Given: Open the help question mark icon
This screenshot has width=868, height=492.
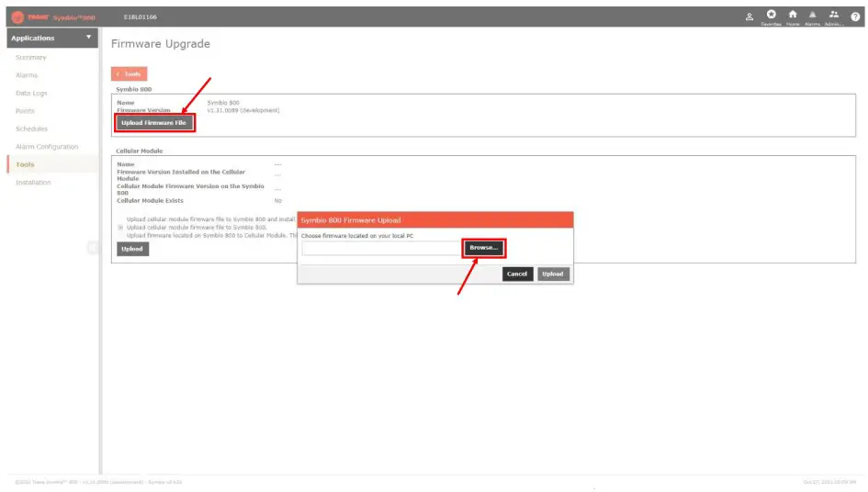Looking at the screenshot, I should (x=855, y=17).
